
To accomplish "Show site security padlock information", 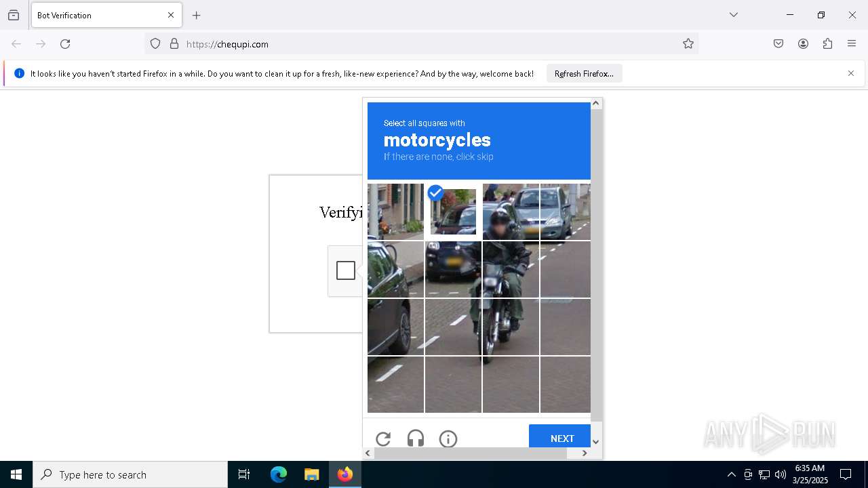I will pos(174,44).
